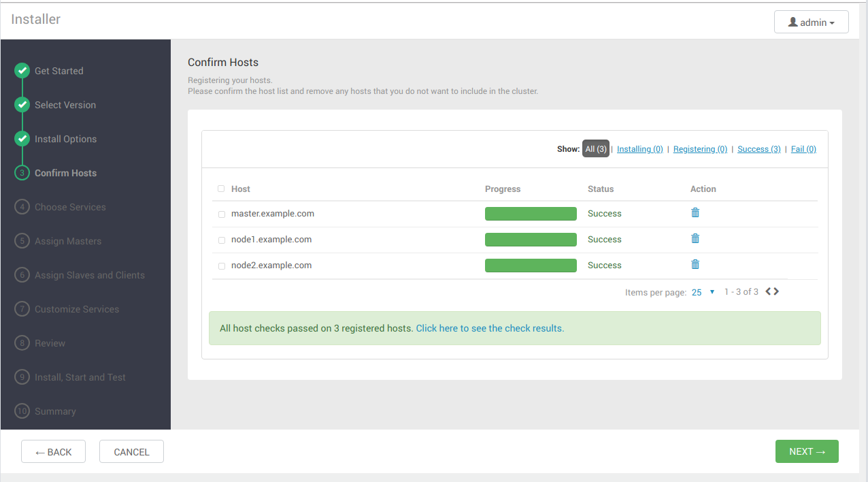
Task: Click Success status for node1.example.com
Action: pyautogui.click(x=605, y=240)
